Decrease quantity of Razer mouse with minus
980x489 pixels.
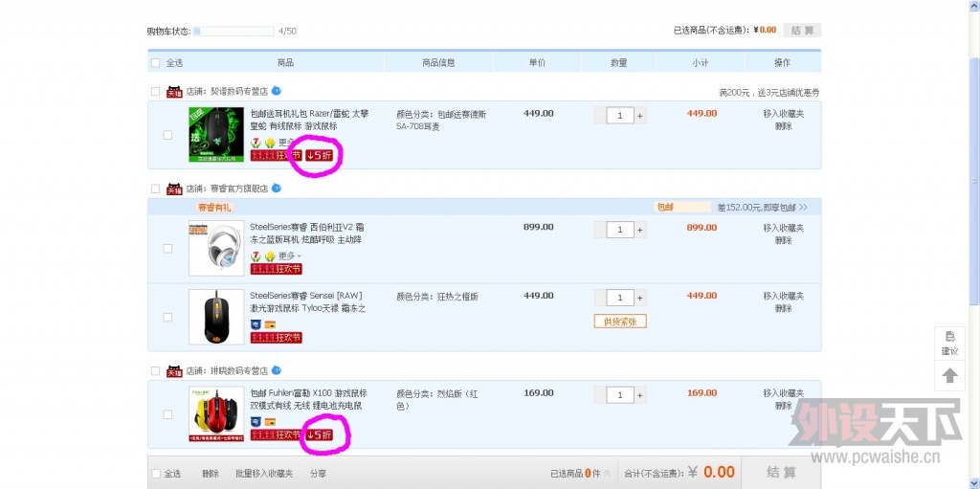click(x=601, y=116)
